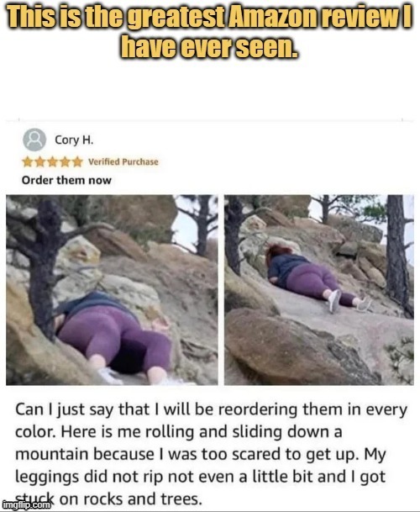Open the right review photo thumbnail
Viewport: 420px width, 512px height.
(319, 290)
